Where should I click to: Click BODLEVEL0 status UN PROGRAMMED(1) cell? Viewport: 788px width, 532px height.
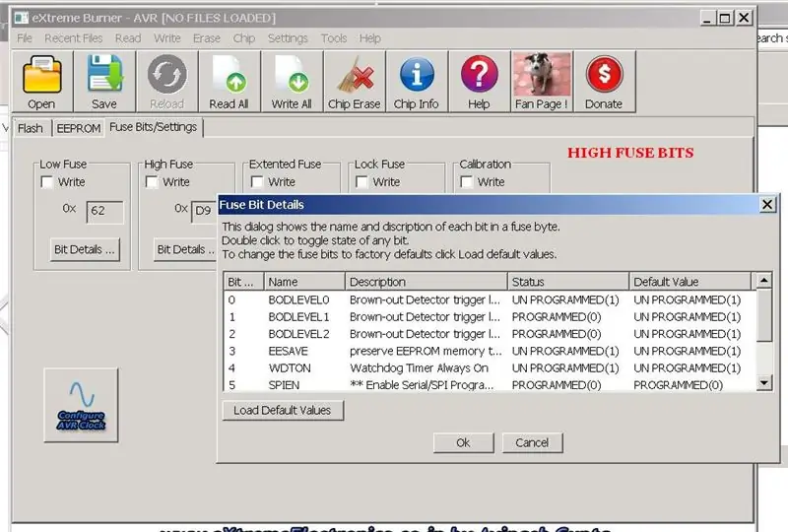click(x=565, y=300)
